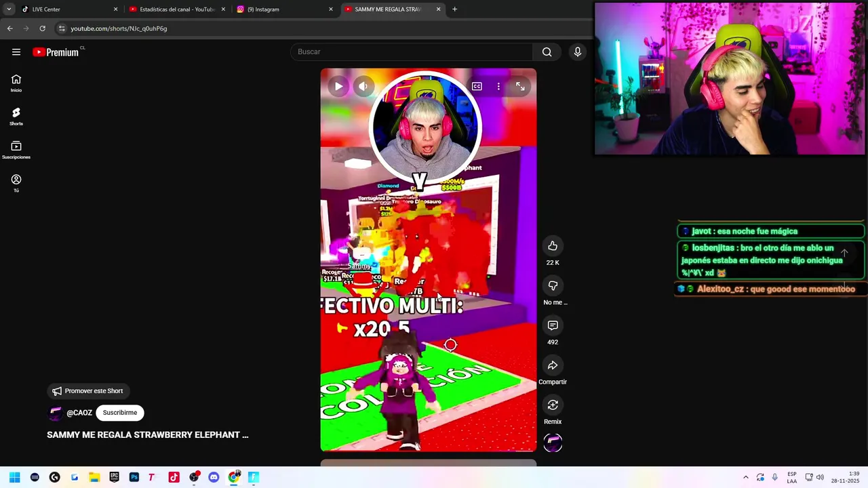Open volume control in system tray
This screenshot has height=488, width=868.
(x=820, y=477)
